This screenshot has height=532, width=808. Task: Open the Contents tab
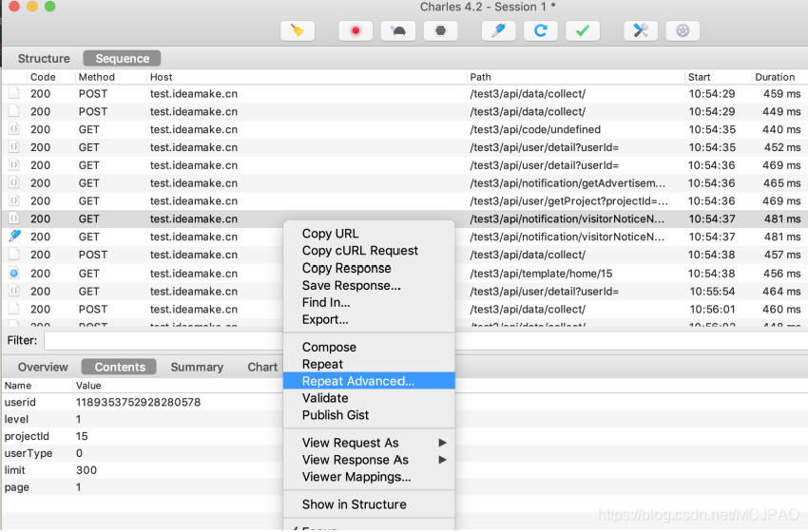coord(120,368)
